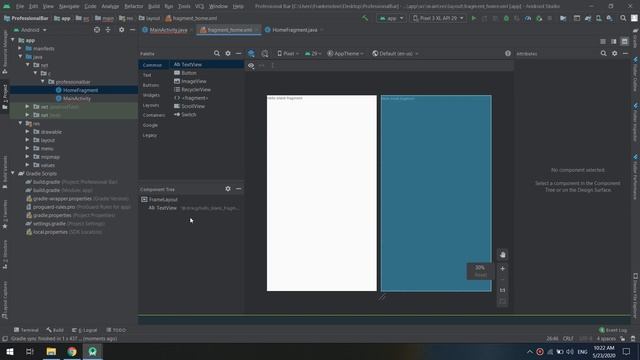
Task: Open Component Tree settings gear
Action: point(228,189)
